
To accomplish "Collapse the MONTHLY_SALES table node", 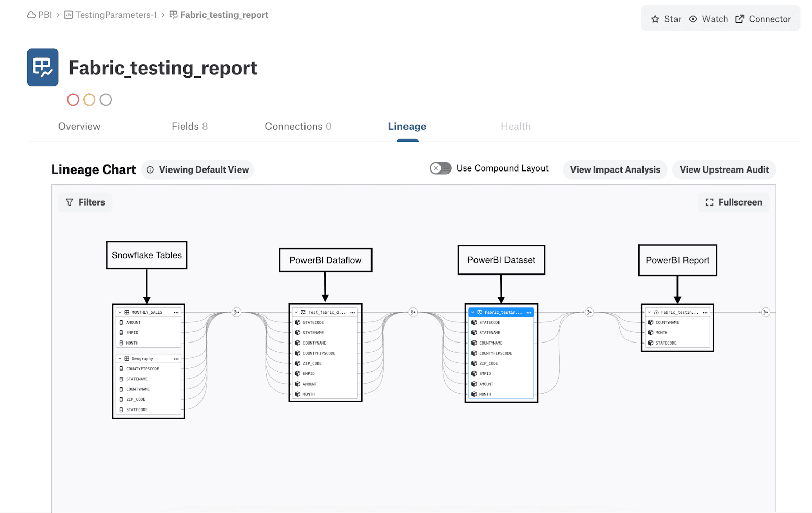I will pos(120,312).
